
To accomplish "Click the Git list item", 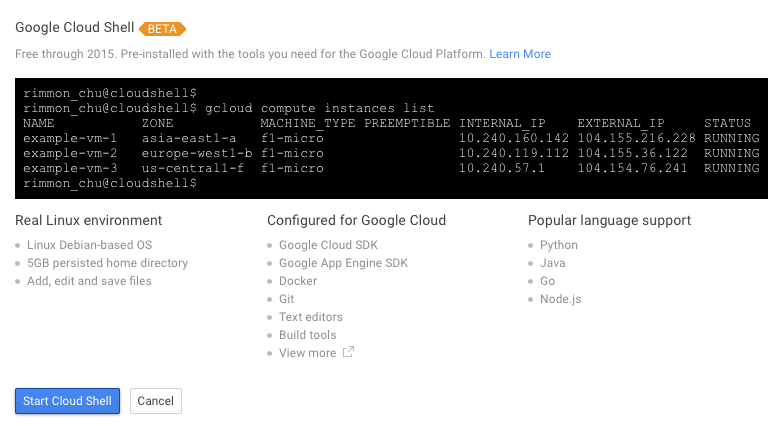I will point(286,299).
